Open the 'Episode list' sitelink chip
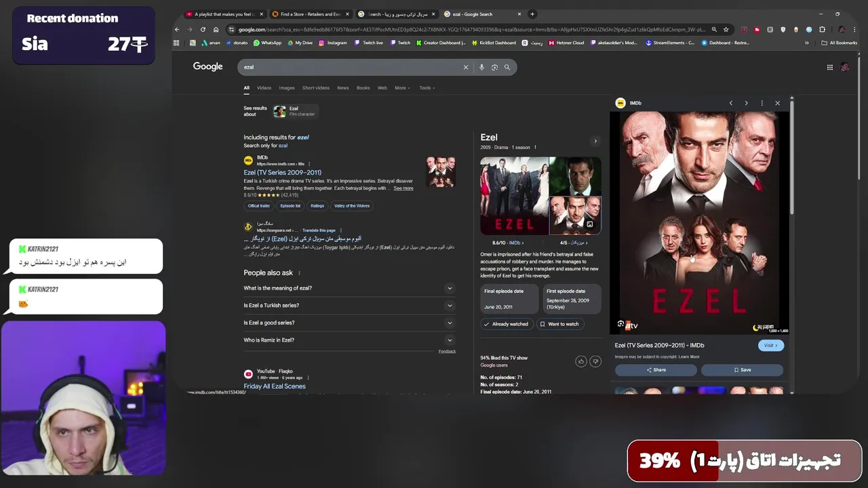 [x=290, y=206]
